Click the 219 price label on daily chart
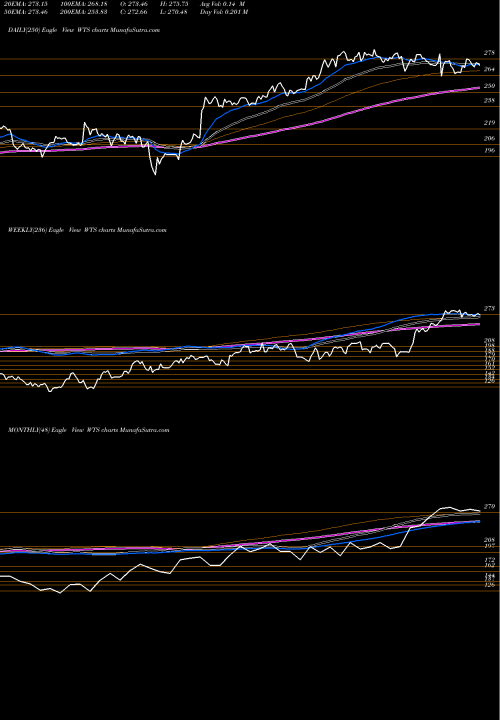This screenshot has width=500, height=720. 489,123
